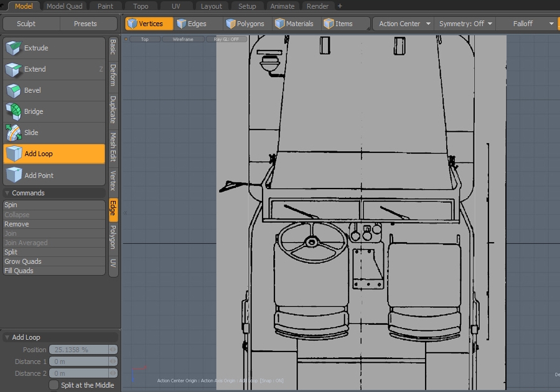
Task: Select the Bevel tool icon
Action: click(14, 90)
